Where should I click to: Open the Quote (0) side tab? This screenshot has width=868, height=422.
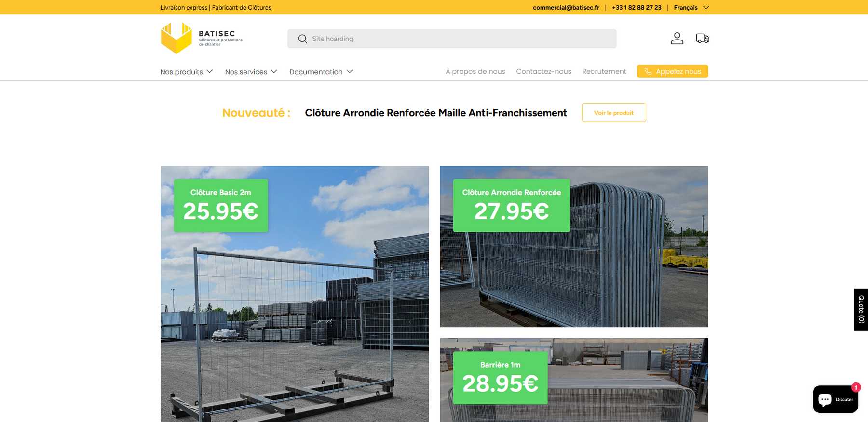(x=861, y=309)
